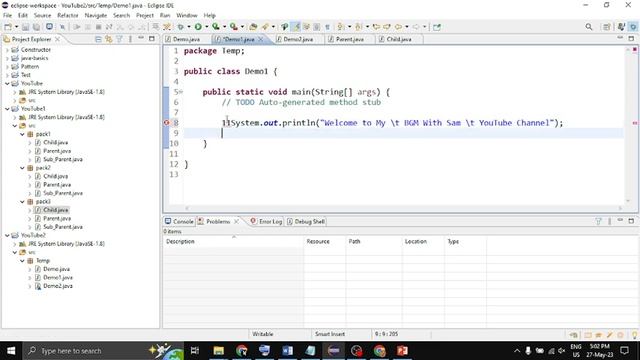Navigate Back to previous location arrow
Viewport: 640px width, 360px height.
398,27
